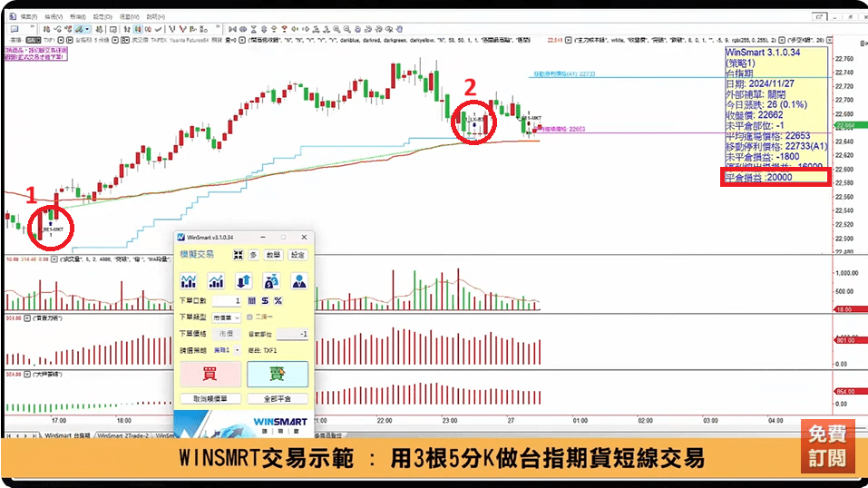The height and width of the screenshot is (488, 868).
Task: Click the 免費訂閱 subscribe button
Action: pos(827,446)
